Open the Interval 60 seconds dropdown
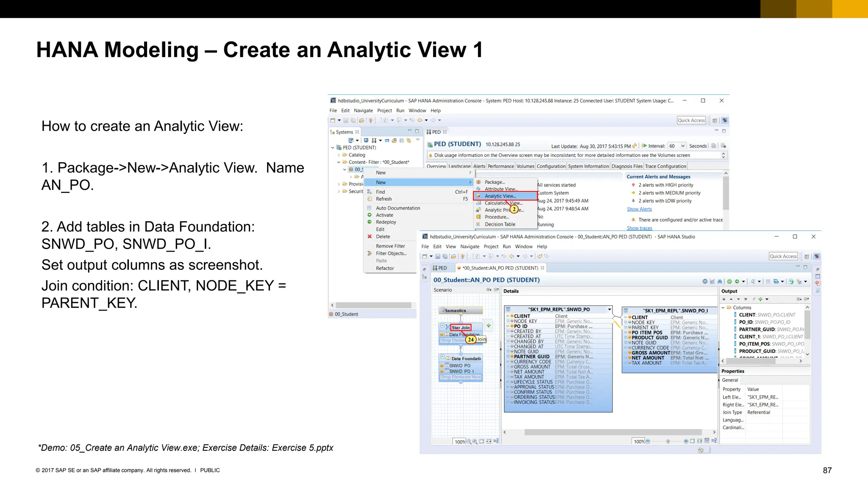The width and height of the screenshot is (868, 488). click(682, 146)
